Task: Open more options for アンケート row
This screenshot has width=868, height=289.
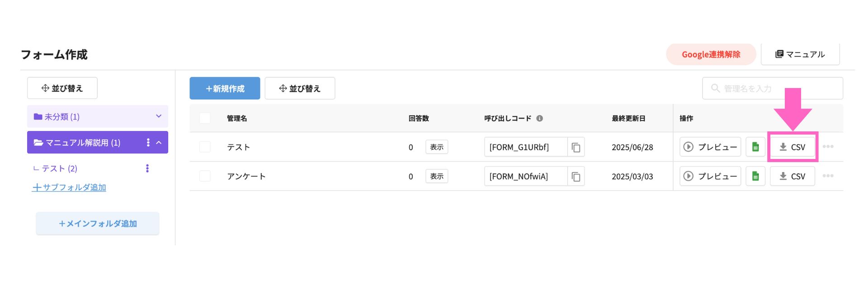Action: click(x=828, y=176)
